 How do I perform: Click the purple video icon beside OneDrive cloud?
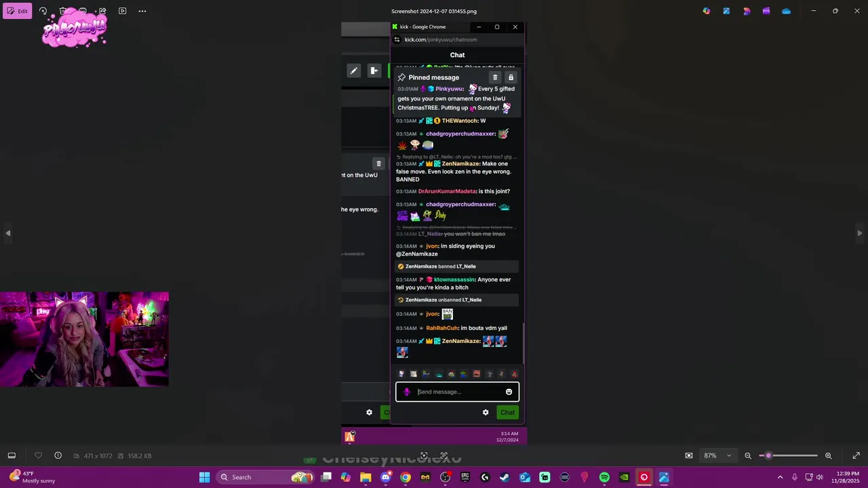[766, 11]
